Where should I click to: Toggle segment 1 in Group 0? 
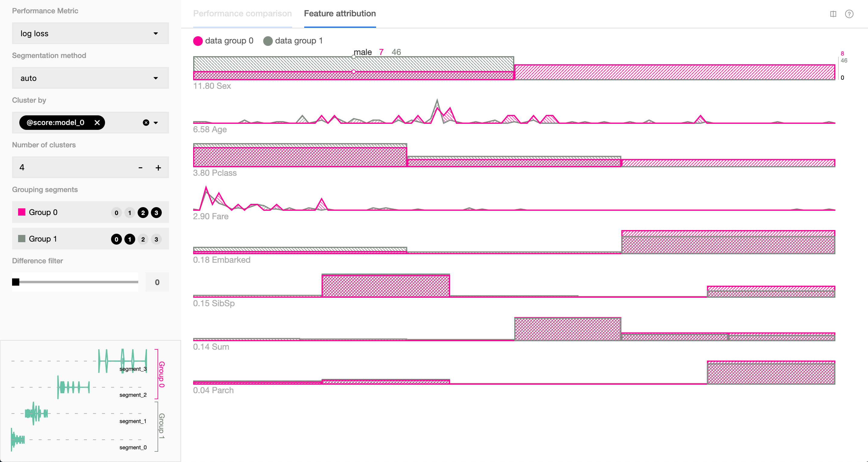coord(130,213)
